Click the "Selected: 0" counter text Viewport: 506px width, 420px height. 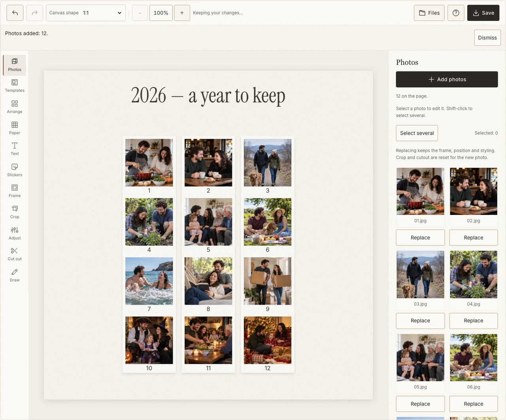coord(486,133)
